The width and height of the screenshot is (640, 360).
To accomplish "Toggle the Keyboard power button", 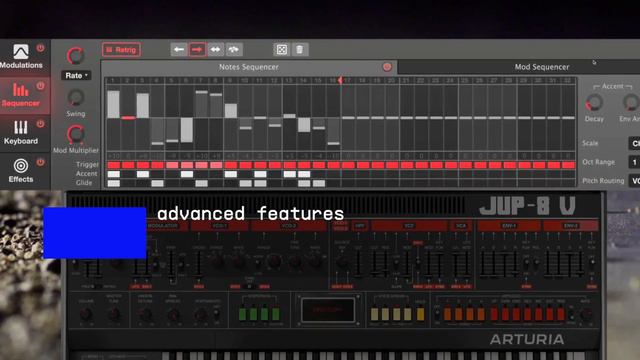I will (40, 124).
